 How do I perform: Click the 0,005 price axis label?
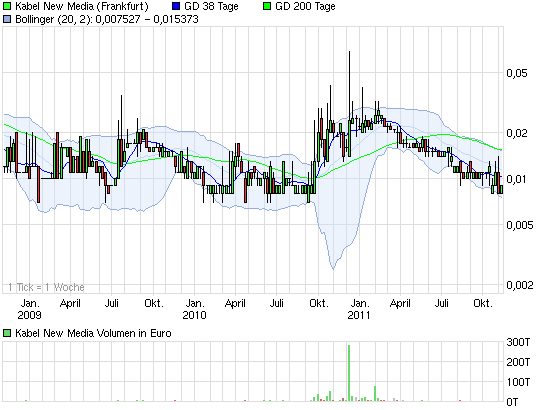point(519,225)
